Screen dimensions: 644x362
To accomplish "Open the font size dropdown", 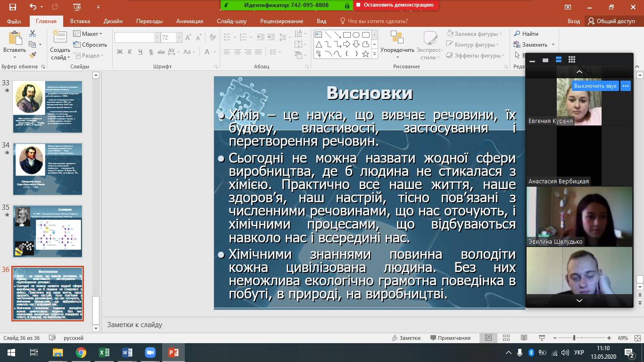I will [x=179, y=38].
